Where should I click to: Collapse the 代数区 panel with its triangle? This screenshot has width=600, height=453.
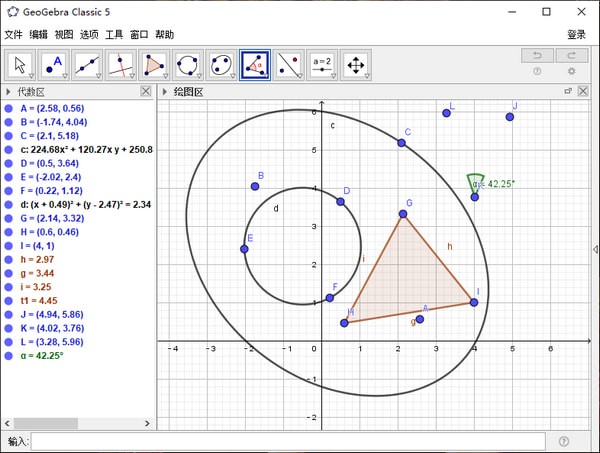[x=8, y=92]
